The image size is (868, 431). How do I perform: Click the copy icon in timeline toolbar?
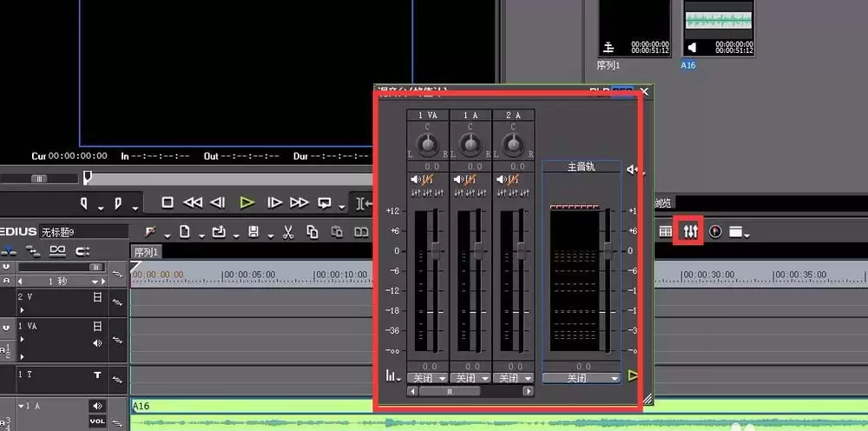(312, 232)
